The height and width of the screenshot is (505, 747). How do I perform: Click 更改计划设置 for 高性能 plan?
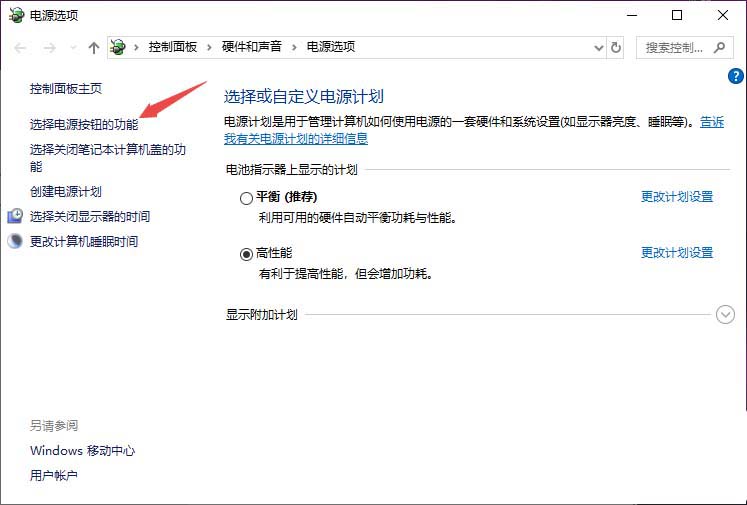pyautogui.click(x=677, y=252)
